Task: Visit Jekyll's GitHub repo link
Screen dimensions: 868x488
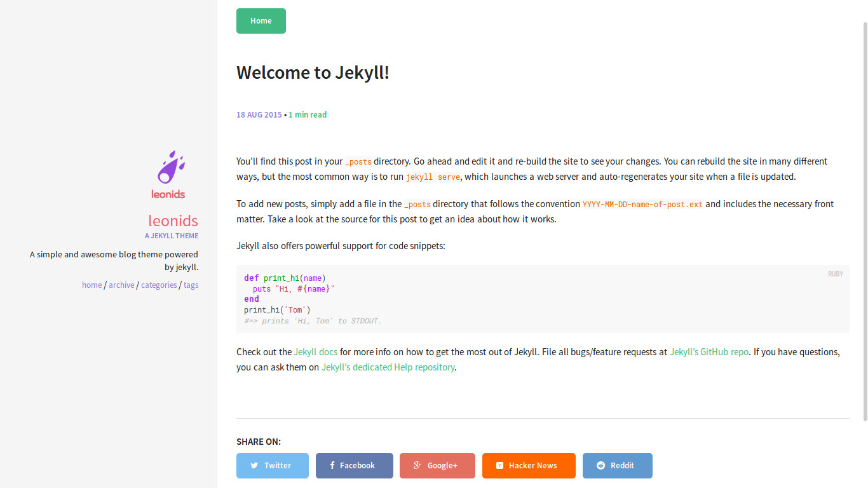Action: tap(709, 351)
